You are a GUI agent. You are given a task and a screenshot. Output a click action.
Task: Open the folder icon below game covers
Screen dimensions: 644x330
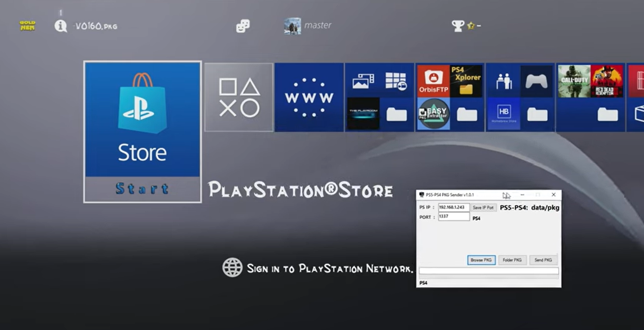point(608,114)
